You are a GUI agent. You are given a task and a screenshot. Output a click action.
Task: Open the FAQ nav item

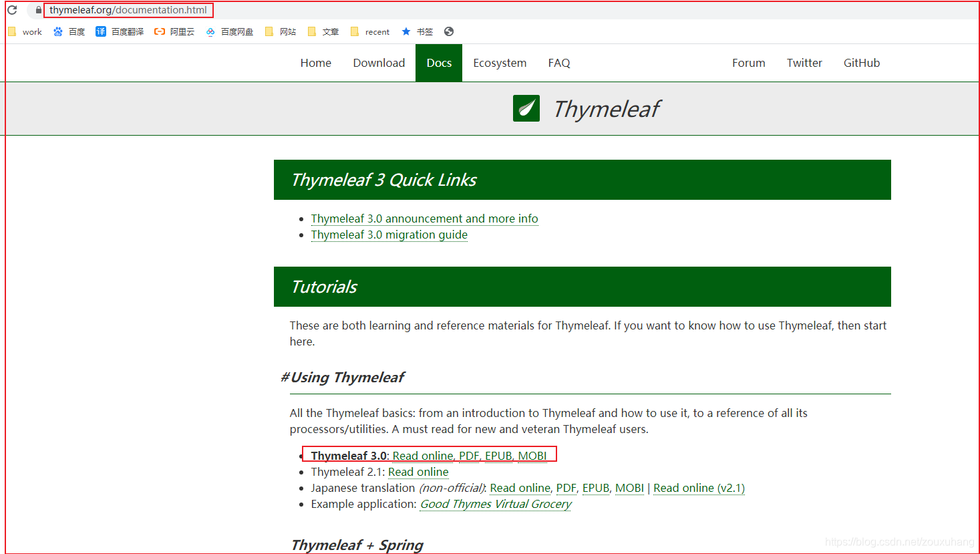point(559,63)
